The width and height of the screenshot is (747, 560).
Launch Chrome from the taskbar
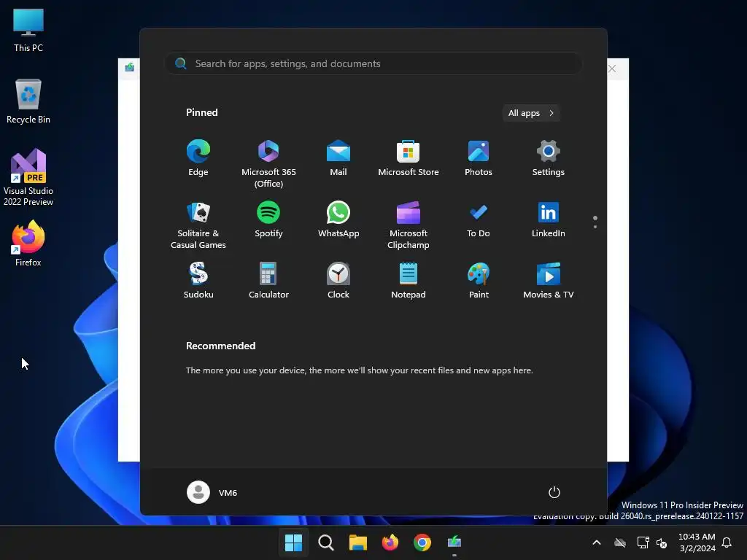pyautogui.click(x=422, y=542)
